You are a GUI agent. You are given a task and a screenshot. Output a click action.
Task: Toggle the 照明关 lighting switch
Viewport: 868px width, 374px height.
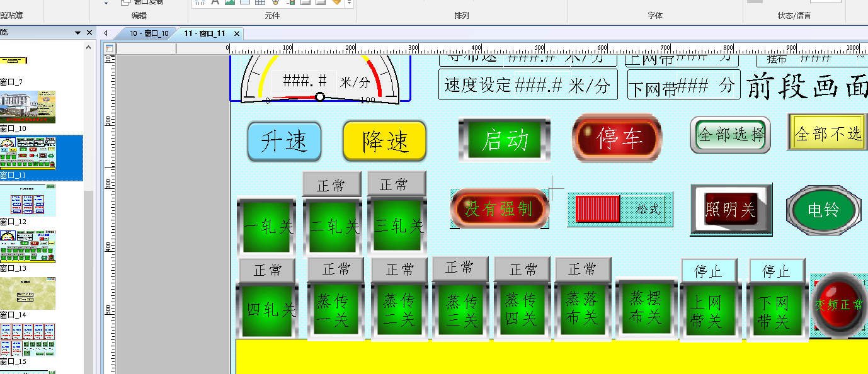pyautogui.click(x=731, y=210)
